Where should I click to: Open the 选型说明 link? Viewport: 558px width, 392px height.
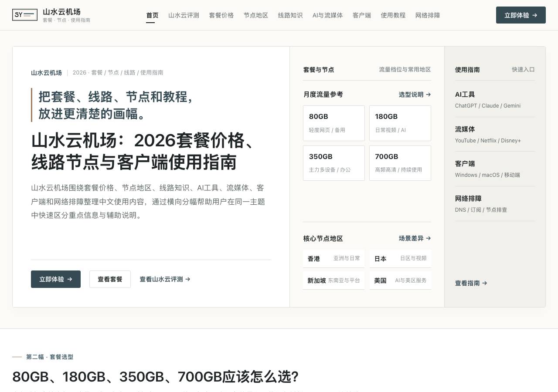click(415, 95)
